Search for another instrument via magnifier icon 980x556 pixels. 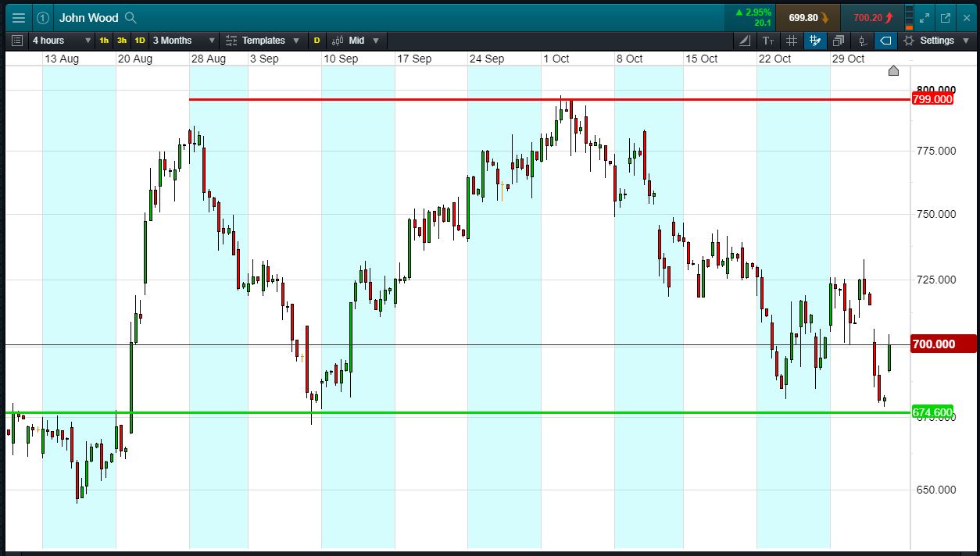point(131,17)
